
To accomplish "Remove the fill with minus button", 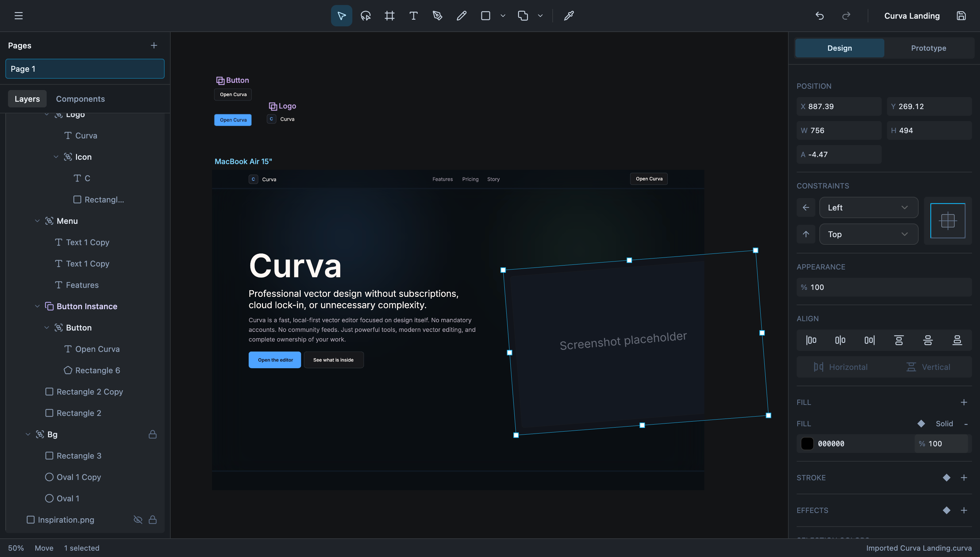I will 966,424.
